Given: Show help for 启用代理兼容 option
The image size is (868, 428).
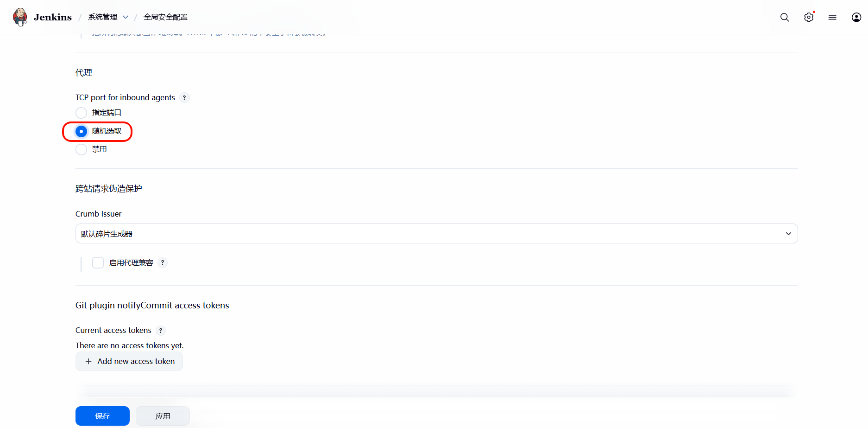Looking at the screenshot, I should (163, 262).
